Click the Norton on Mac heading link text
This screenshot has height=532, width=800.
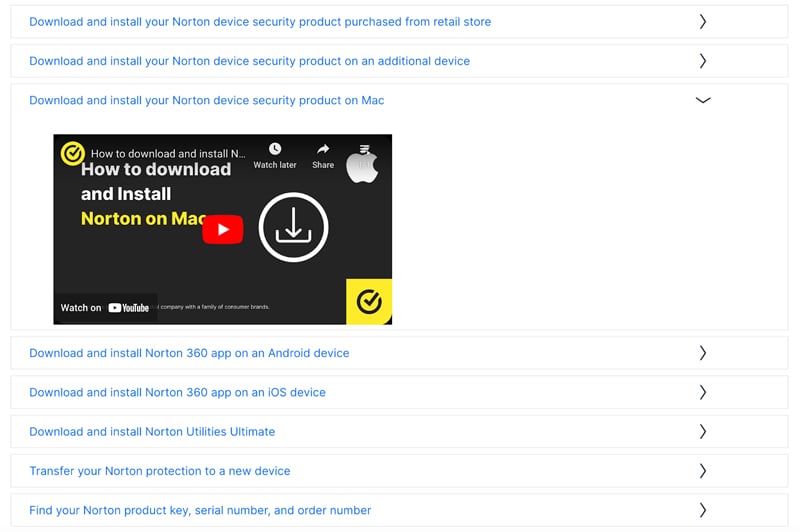click(x=206, y=101)
